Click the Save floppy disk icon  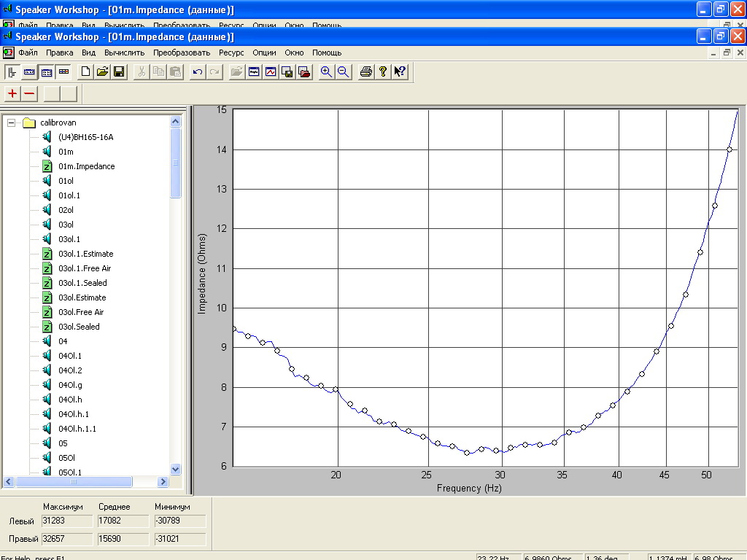[119, 71]
